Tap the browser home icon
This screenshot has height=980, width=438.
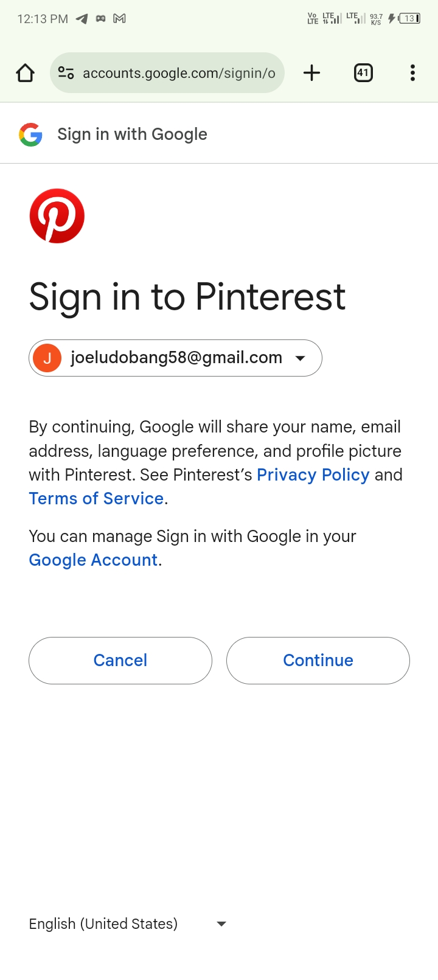pyautogui.click(x=25, y=73)
